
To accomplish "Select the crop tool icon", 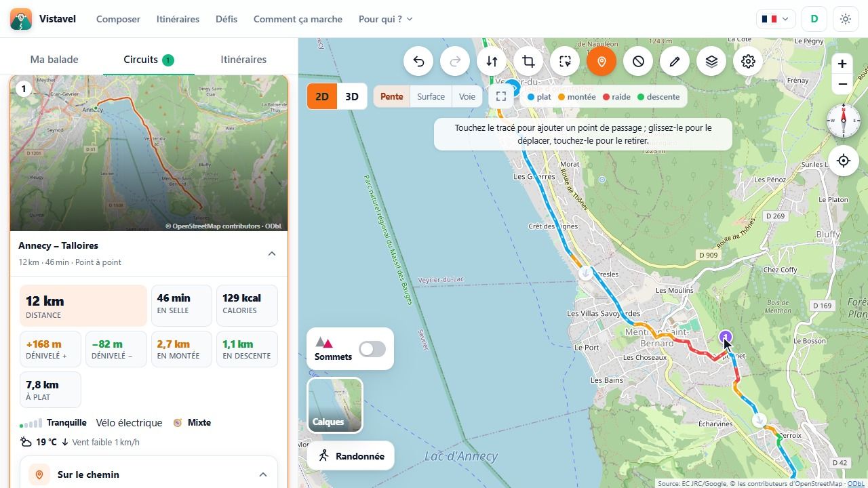I will point(528,62).
